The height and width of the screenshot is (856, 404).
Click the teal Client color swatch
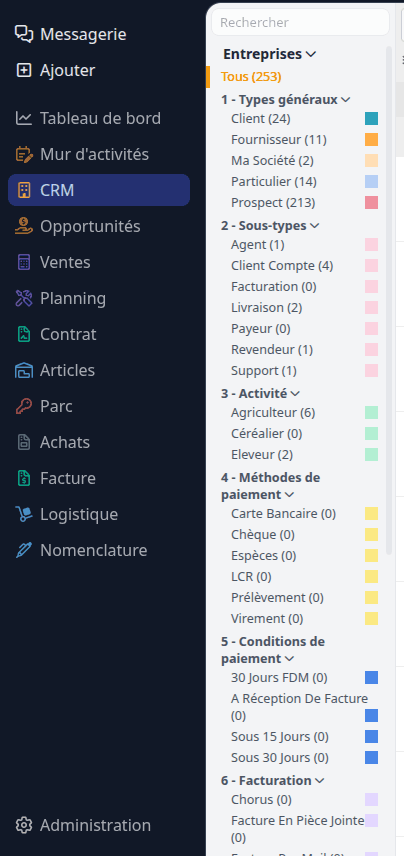[372, 119]
